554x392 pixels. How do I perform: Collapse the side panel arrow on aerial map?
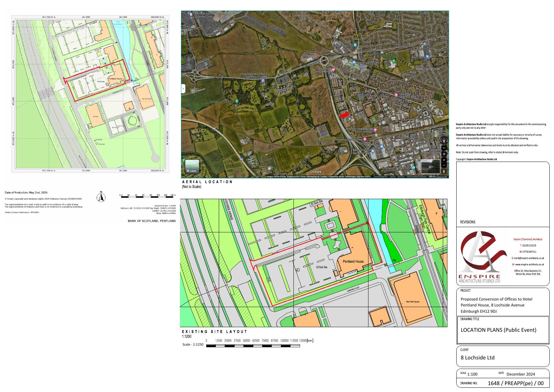click(x=183, y=89)
